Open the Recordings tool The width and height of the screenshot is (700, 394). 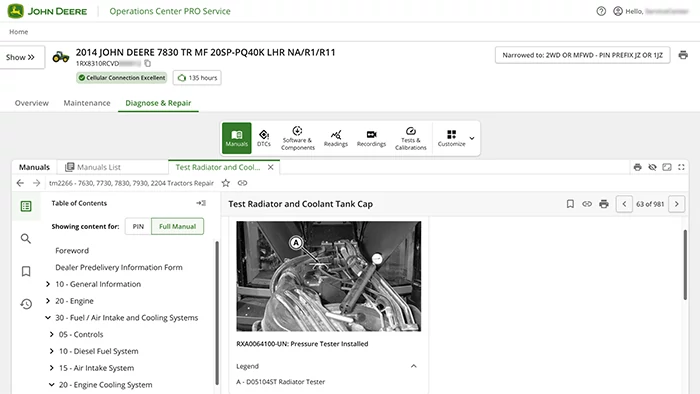click(371, 138)
